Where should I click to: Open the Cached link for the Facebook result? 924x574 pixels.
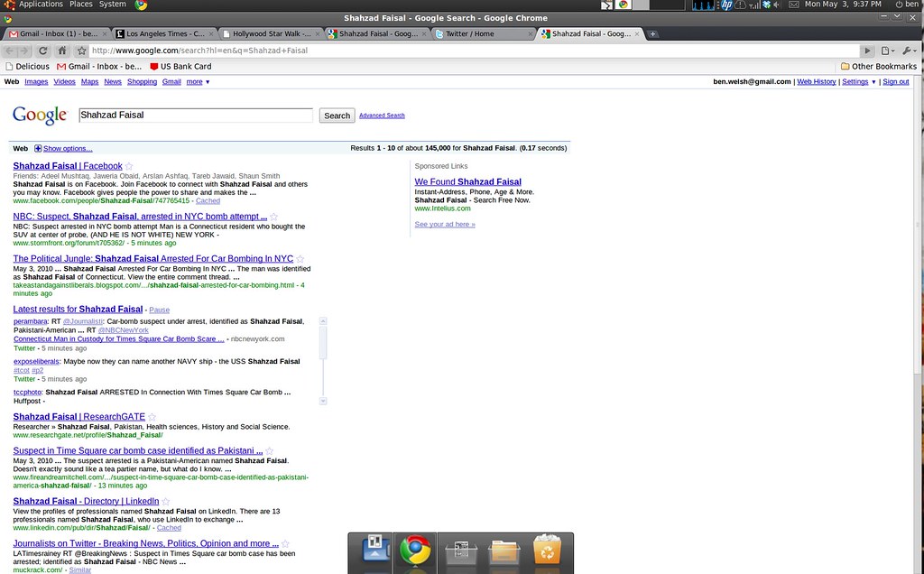(x=208, y=201)
